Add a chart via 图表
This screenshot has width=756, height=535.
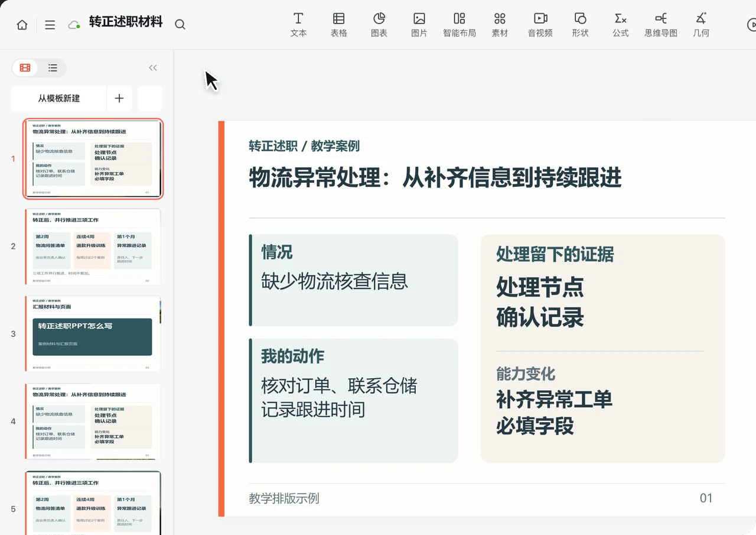(379, 25)
